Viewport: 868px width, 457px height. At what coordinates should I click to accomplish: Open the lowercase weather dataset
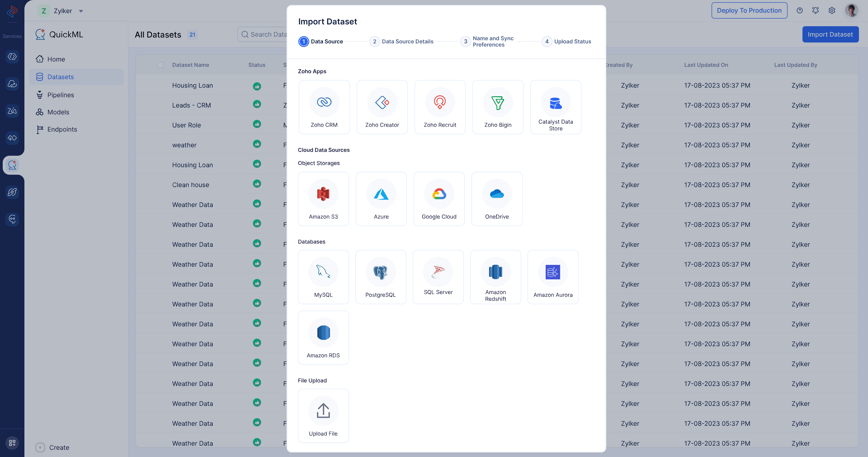pos(184,145)
